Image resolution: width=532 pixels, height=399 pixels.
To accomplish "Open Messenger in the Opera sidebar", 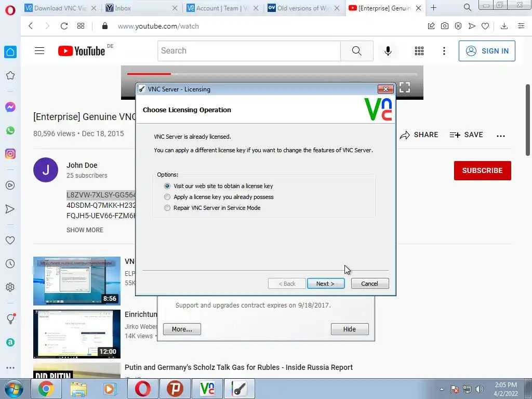I will click(x=10, y=107).
